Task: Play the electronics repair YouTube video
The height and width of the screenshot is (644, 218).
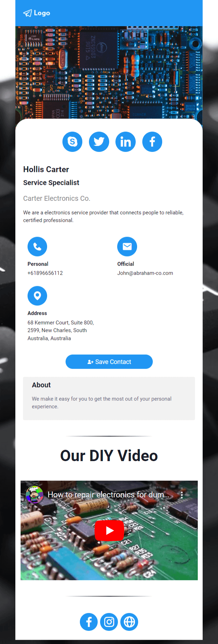Action: [109, 531]
